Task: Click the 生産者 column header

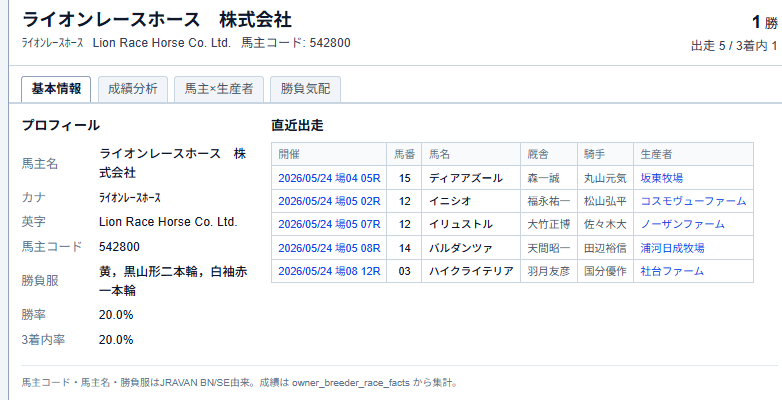Action: pyautogui.click(x=694, y=155)
